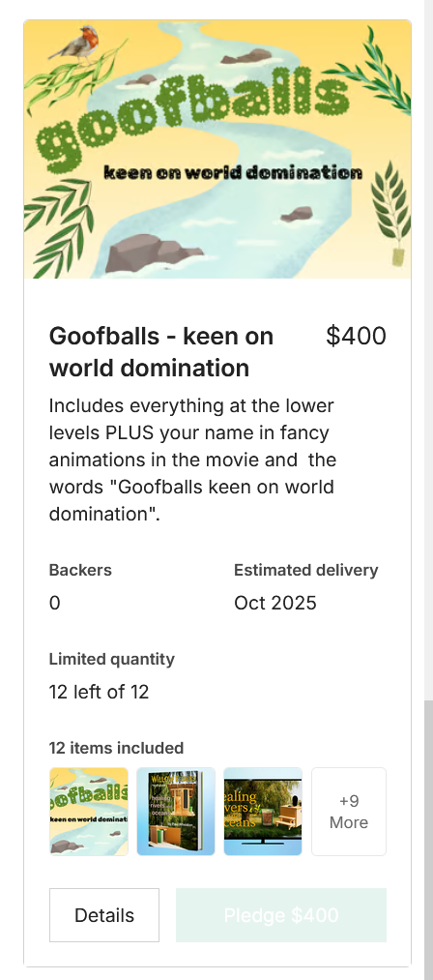
Task: Open the Goofballs item thumbnail
Action: coord(89,812)
